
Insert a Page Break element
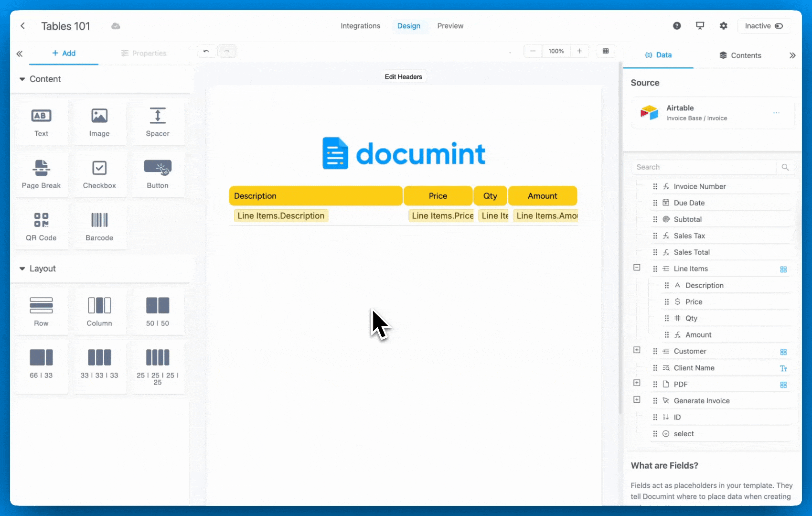pyautogui.click(x=41, y=173)
